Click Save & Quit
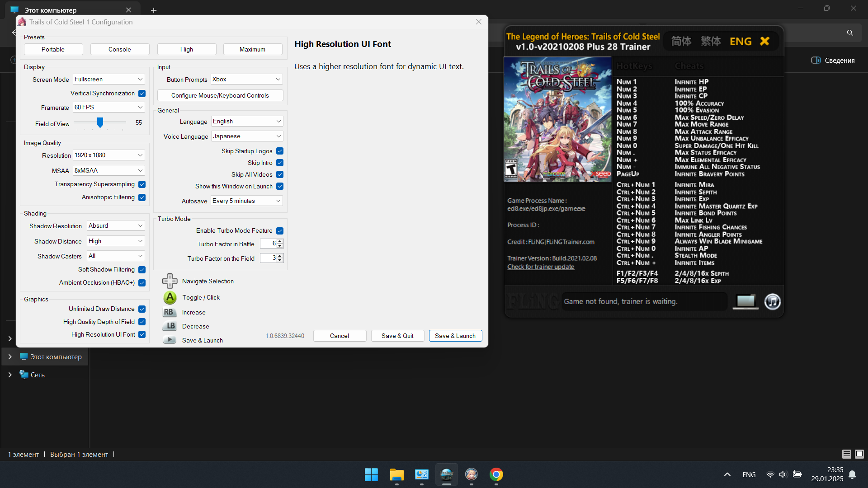This screenshot has height=488, width=868. pos(397,336)
